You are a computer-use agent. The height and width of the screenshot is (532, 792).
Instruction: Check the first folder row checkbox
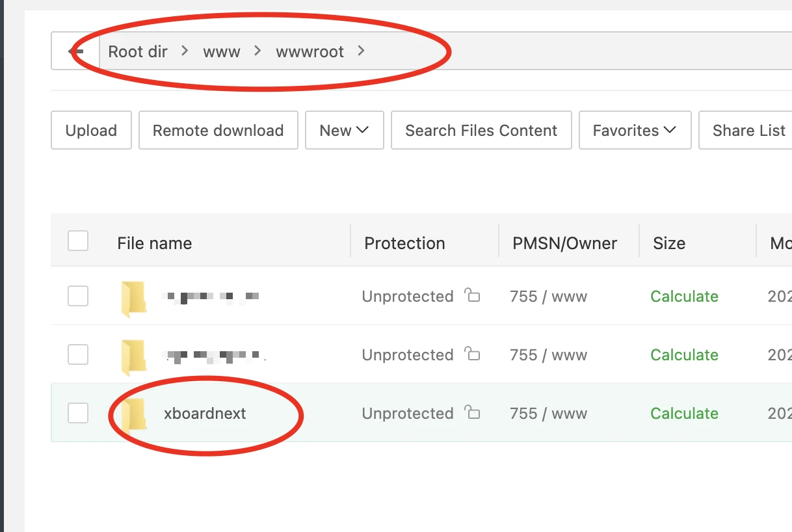pyautogui.click(x=78, y=296)
